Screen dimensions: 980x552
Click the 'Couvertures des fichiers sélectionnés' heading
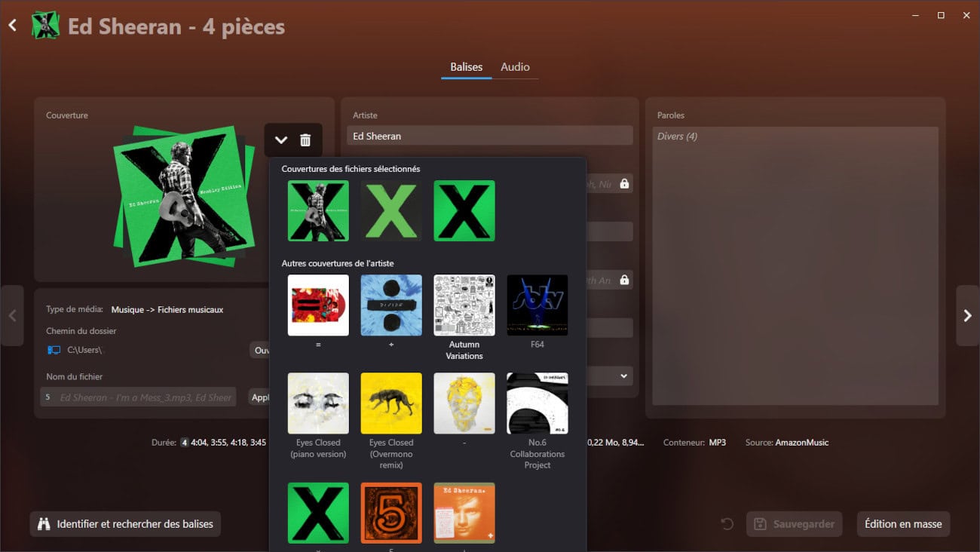pos(351,169)
